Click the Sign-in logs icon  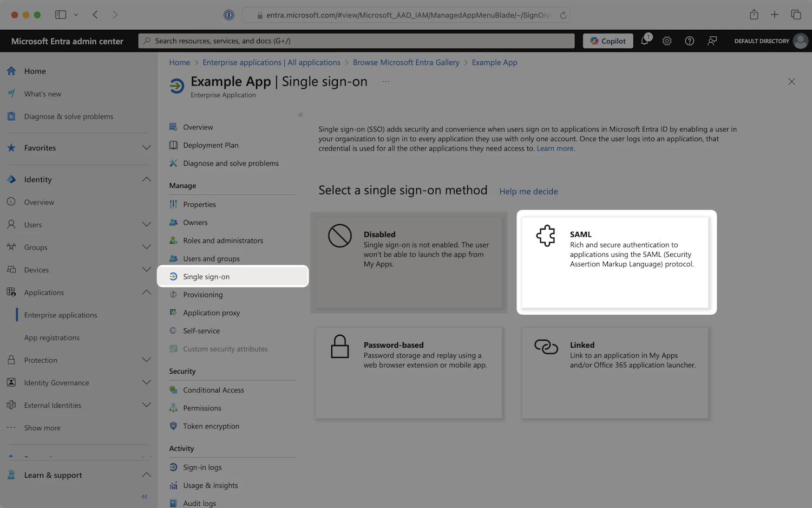[173, 467]
